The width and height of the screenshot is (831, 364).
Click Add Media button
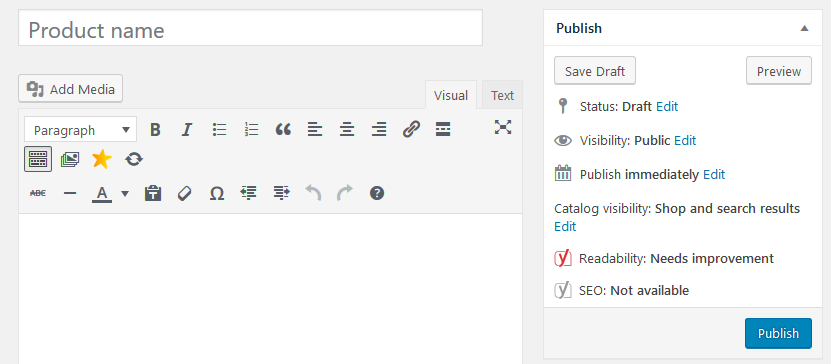point(70,89)
